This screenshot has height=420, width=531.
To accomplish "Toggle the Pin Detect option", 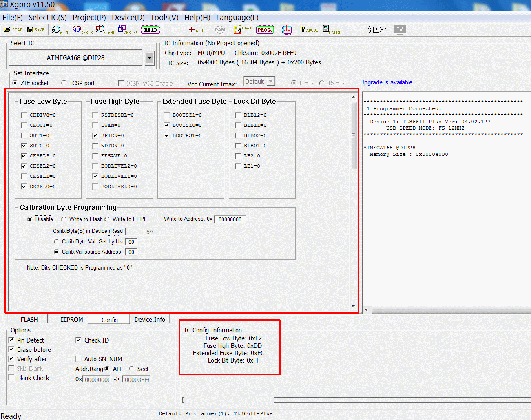I will click(11, 340).
